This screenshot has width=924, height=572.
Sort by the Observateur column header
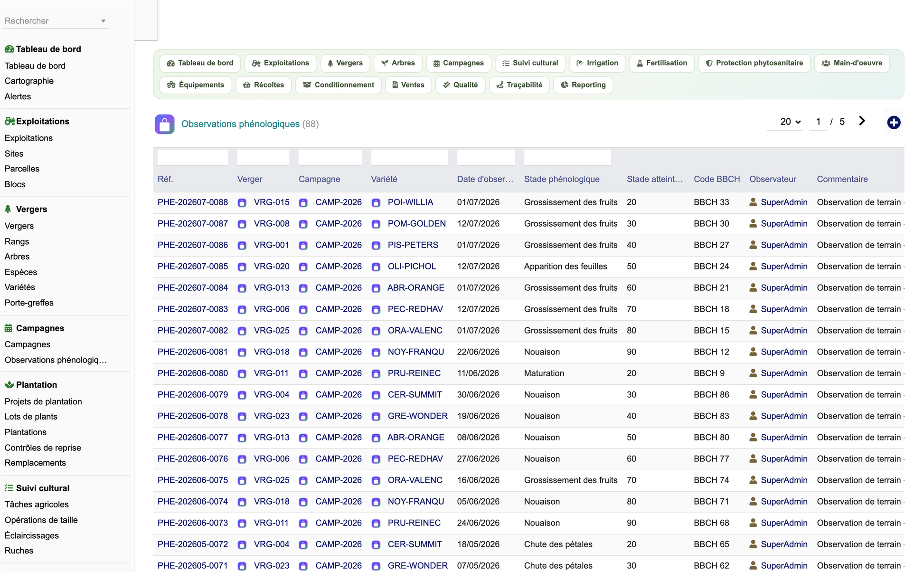[773, 180]
